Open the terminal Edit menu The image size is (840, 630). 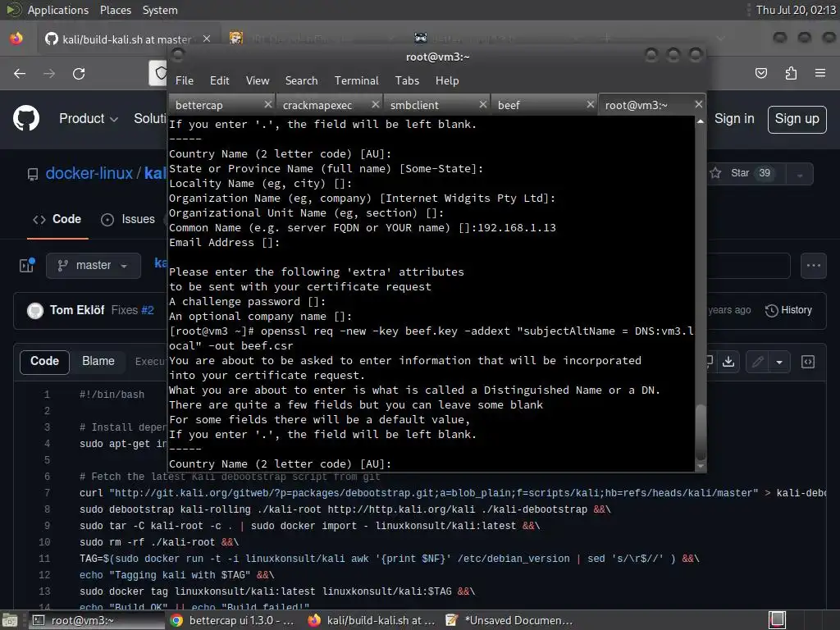point(220,80)
